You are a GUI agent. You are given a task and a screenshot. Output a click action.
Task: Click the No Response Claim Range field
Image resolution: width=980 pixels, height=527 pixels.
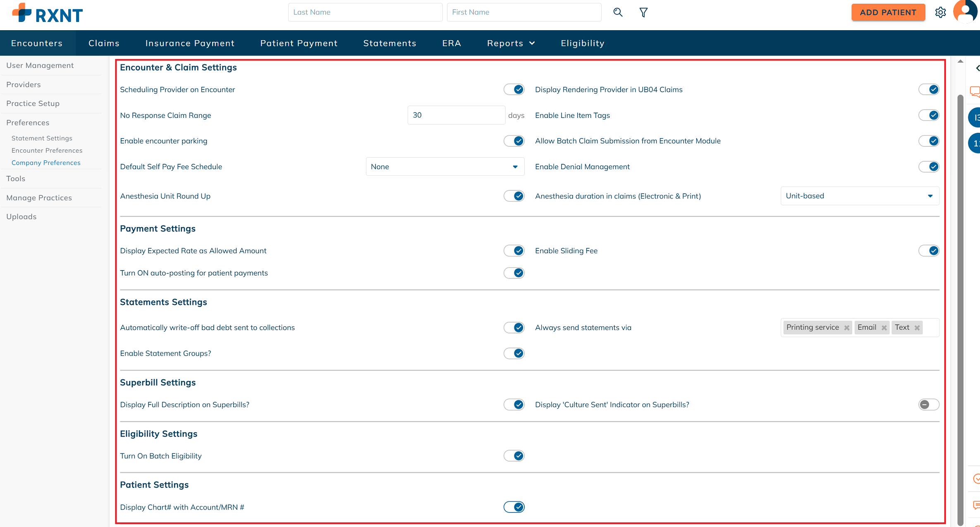click(x=456, y=115)
